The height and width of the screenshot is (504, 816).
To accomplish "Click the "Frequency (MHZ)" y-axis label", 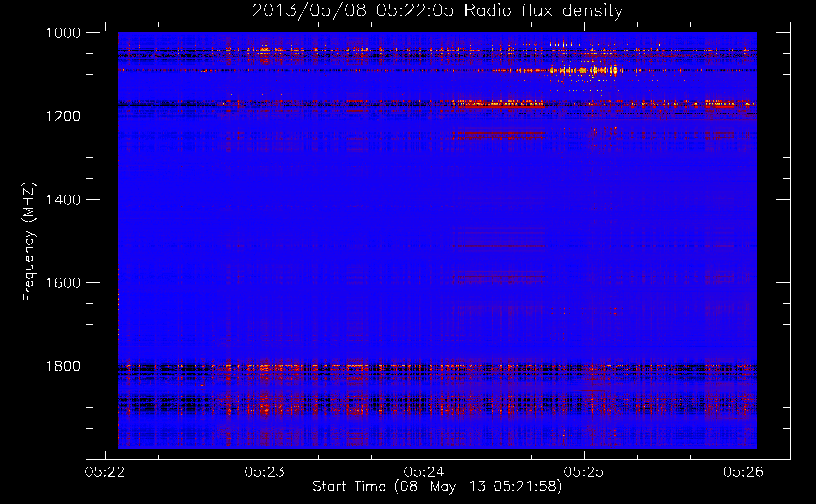I will 29,242.
